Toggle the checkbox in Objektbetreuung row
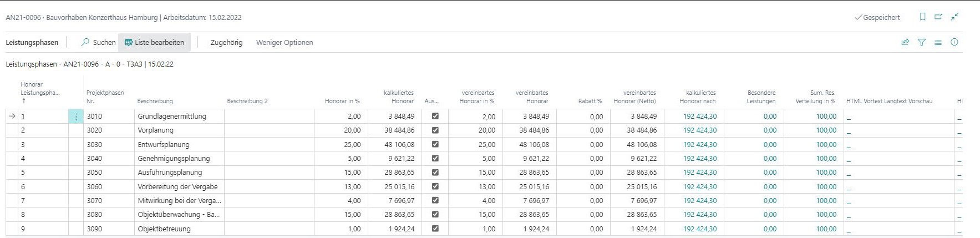 click(x=435, y=229)
